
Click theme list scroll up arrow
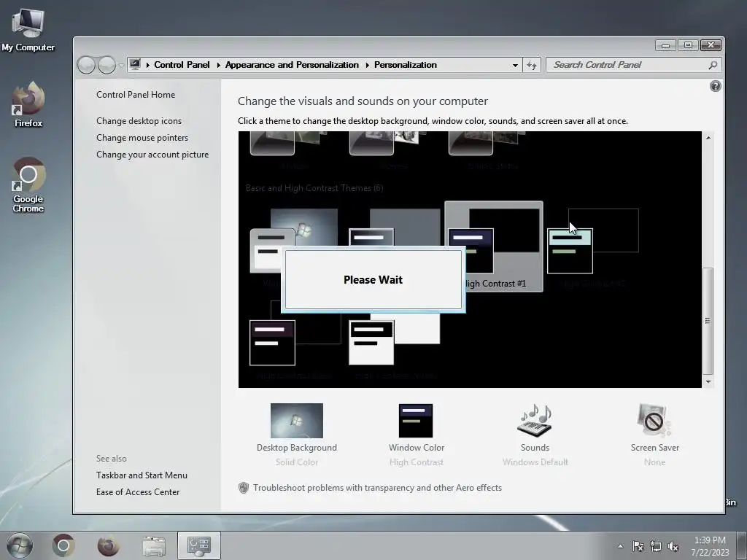[708, 138]
